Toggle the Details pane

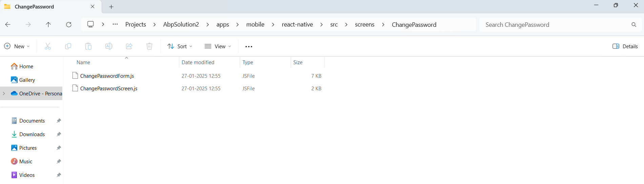[x=625, y=47]
